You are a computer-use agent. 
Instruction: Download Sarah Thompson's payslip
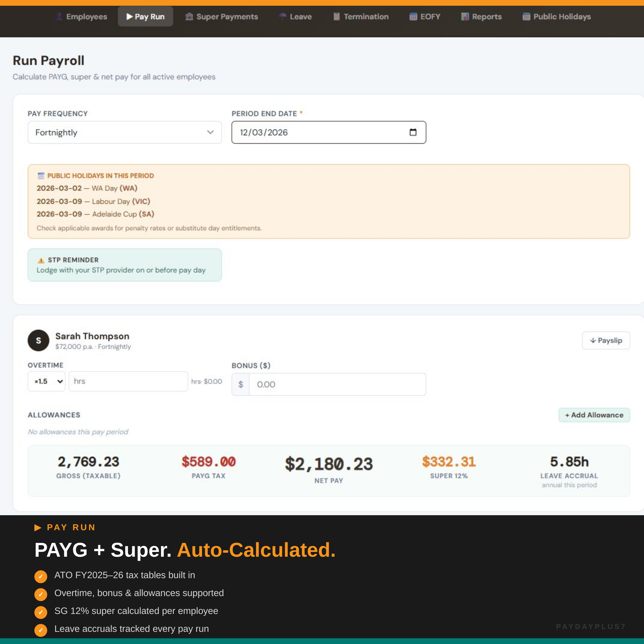click(x=606, y=340)
